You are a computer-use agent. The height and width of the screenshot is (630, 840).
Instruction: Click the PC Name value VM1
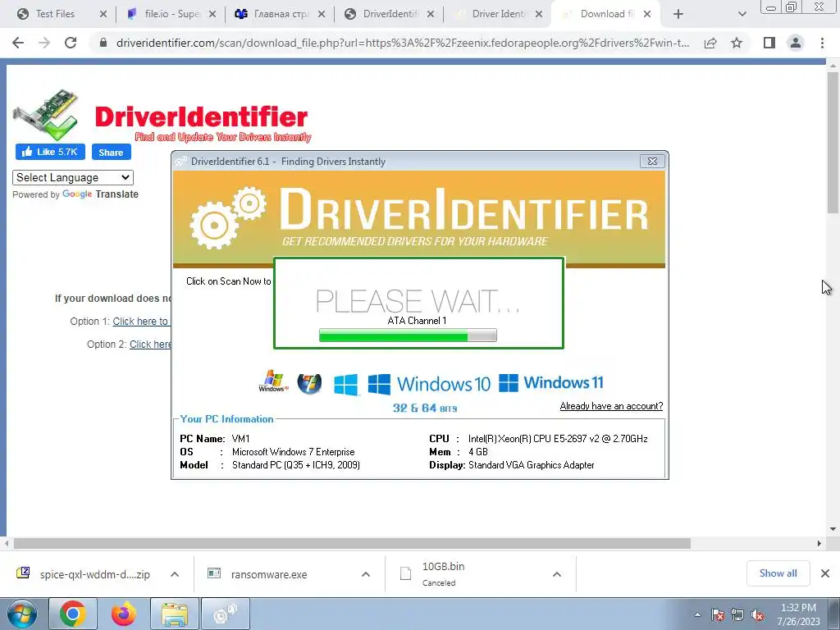tap(240, 439)
